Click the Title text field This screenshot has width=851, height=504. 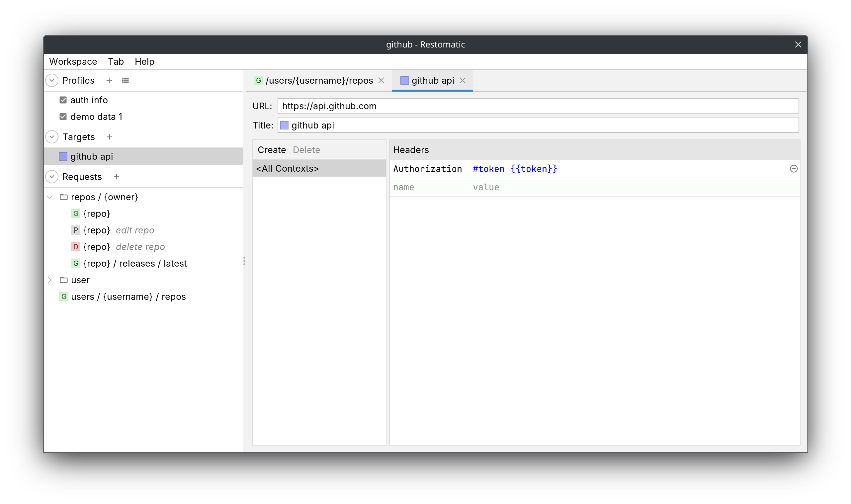[538, 125]
